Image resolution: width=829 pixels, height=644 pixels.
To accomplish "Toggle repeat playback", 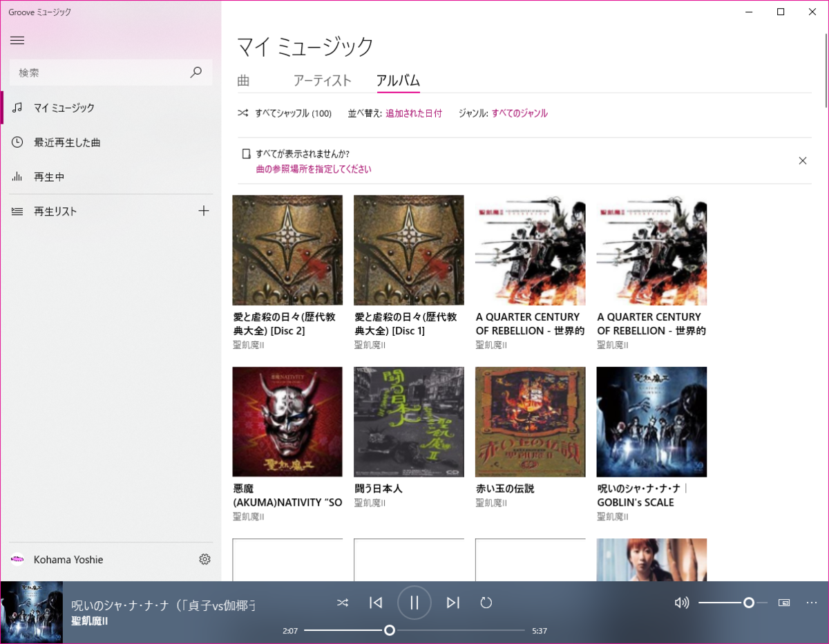I will [x=486, y=603].
